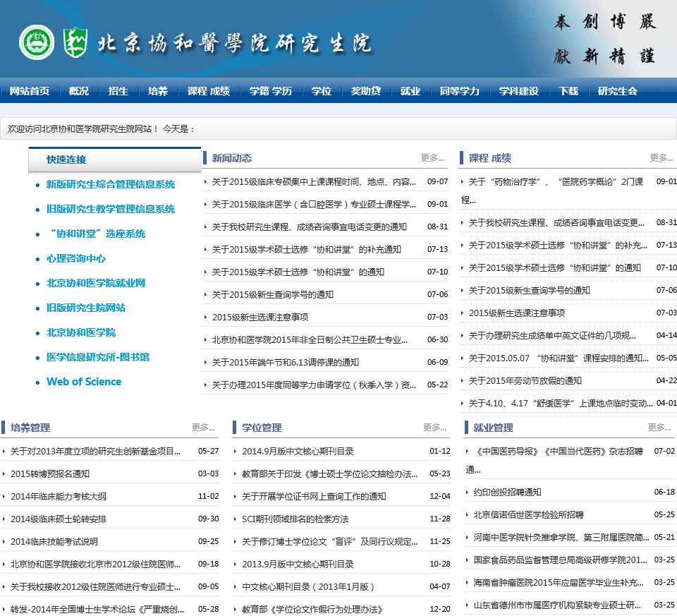Open news item 2015级新生选课注意事项 in 新闻动态
677x616 pixels.
[260, 318]
